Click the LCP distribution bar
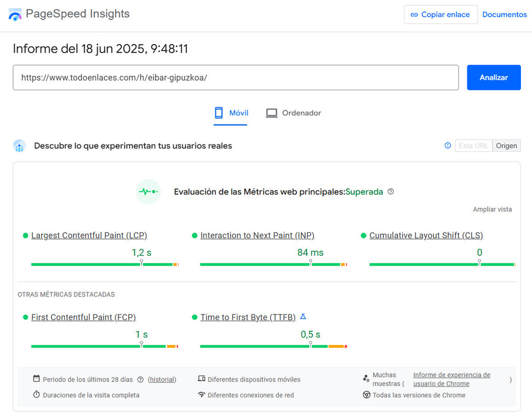 click(x=105, y=264)
